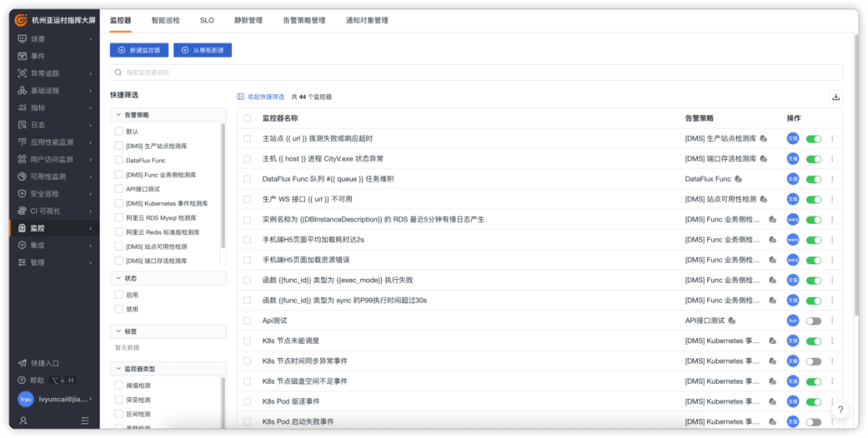This screenshot has height=438, width=868.
Task: Click the 用户访问监测 icon
Action: click(22, 159)
